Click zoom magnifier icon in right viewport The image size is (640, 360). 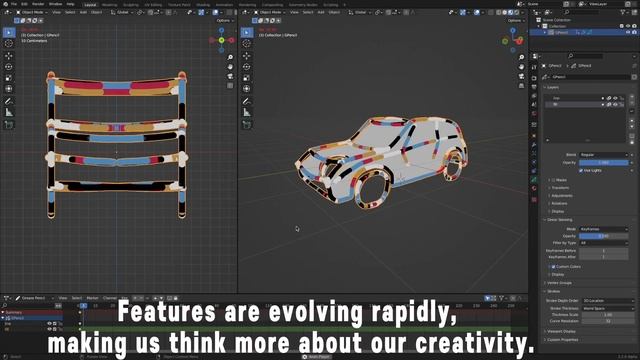[521, 57]
